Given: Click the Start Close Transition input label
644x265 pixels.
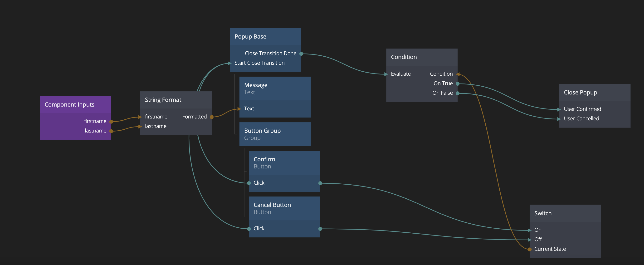Looking at the screenshot, I should [x=259, y=63].
